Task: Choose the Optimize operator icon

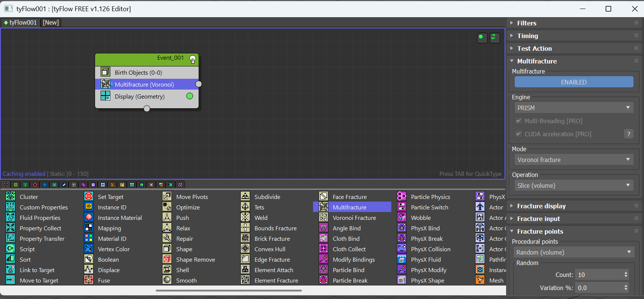Action: click(167, 207)
